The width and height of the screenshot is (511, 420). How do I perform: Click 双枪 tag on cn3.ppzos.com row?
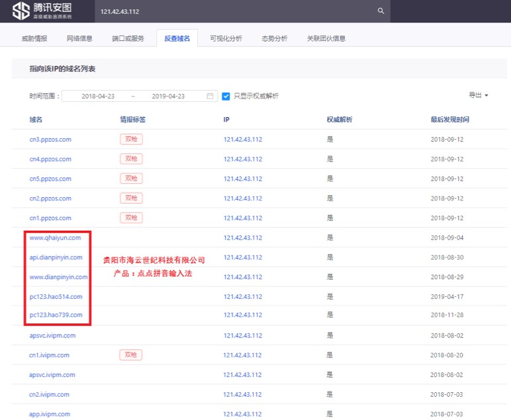point(131,140)
